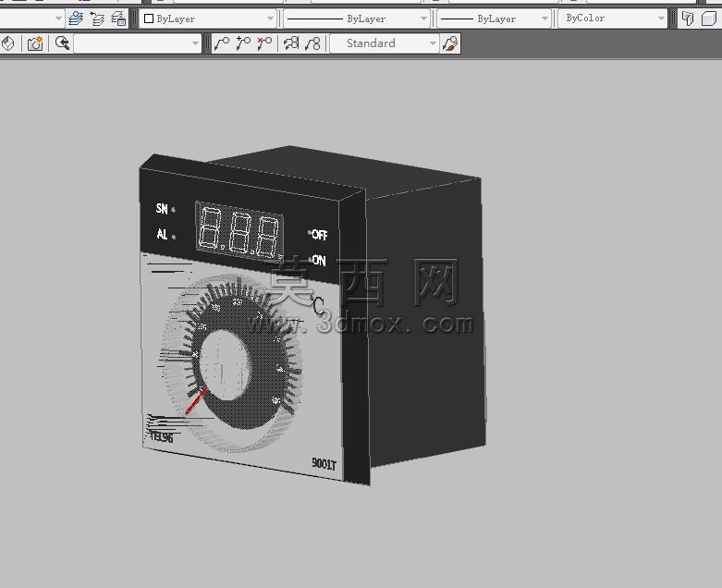
Task: Select the Remove Leader tool
Action: 264,43
